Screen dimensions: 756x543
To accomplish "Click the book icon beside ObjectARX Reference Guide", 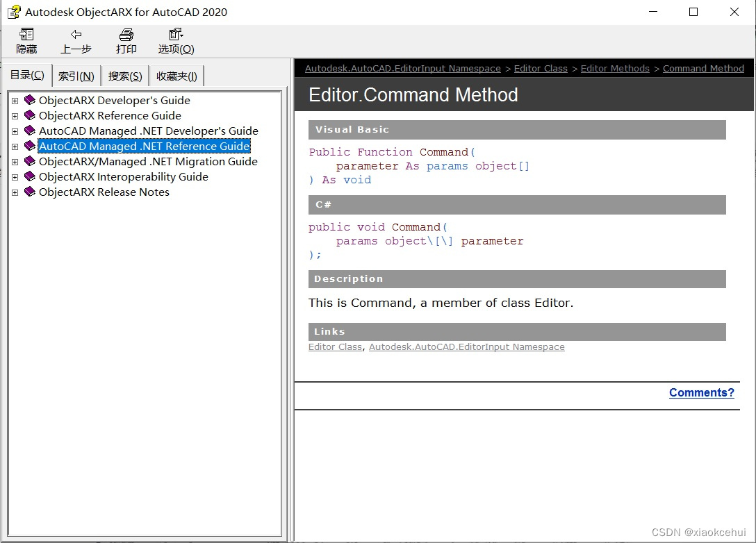I will coord(30,115).
